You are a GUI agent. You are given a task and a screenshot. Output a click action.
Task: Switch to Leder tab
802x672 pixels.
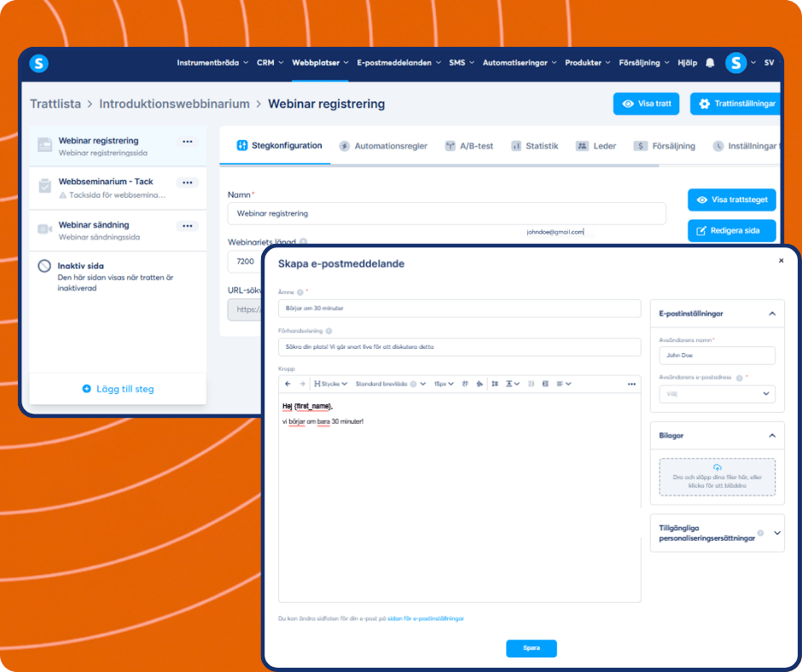tap(596, 146)
